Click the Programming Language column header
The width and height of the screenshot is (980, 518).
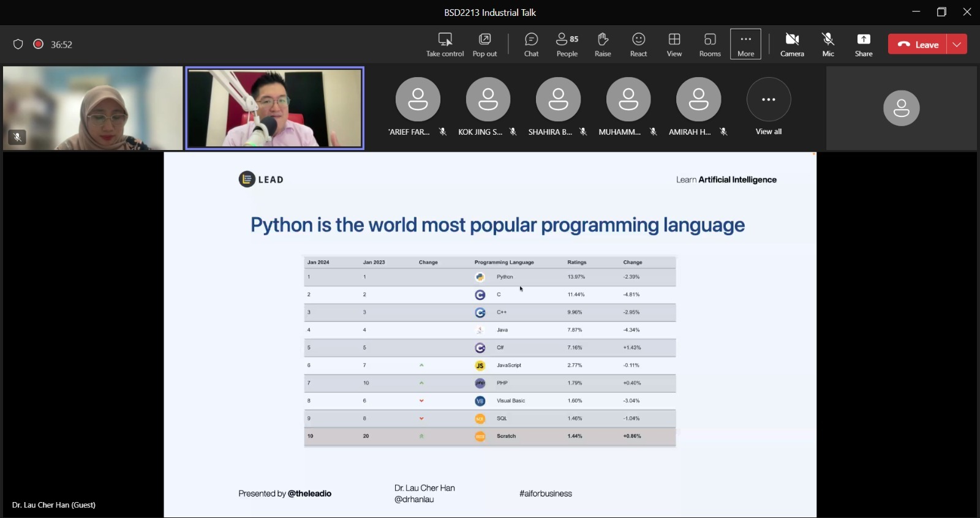[504, 262]
